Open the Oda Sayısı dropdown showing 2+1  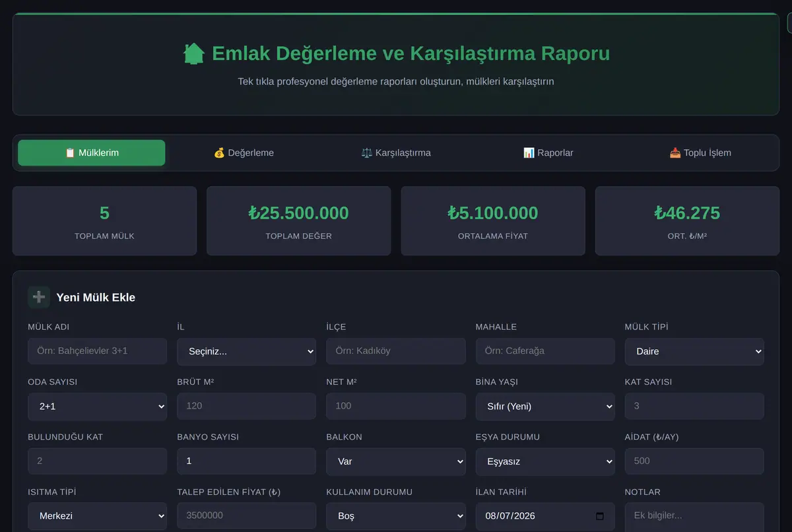98,407
